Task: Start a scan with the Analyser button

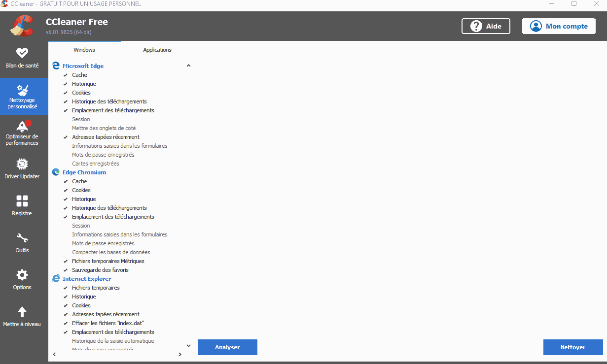Action: tap(227, 347)
